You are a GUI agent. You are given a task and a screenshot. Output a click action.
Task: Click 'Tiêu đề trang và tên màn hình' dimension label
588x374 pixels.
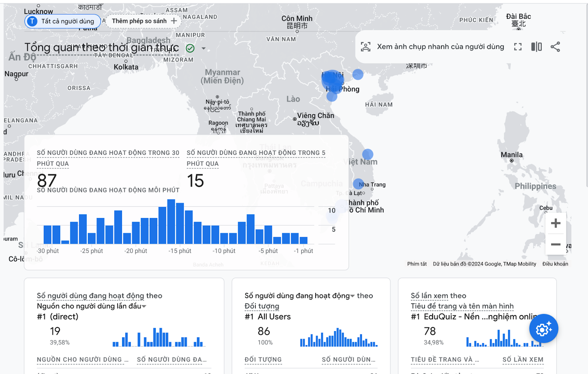tap(462, 306)
